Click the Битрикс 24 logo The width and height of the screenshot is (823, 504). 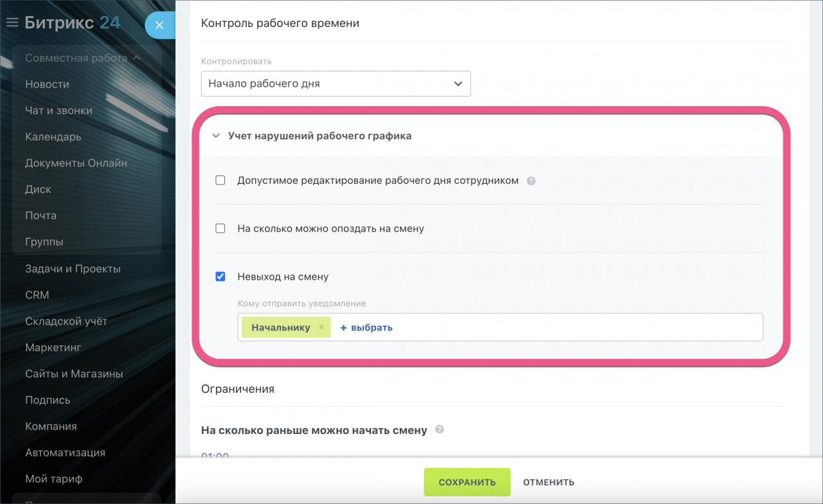pos(72,22)
